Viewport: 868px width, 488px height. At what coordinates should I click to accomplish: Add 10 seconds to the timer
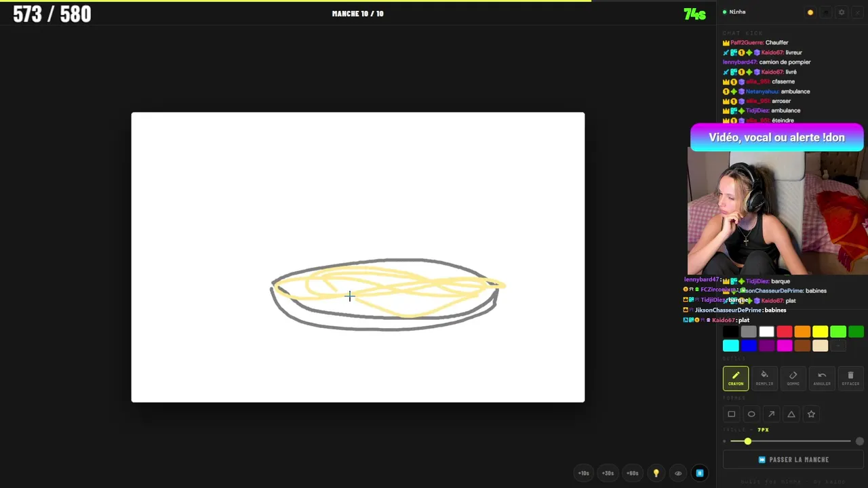pos(584,473)
